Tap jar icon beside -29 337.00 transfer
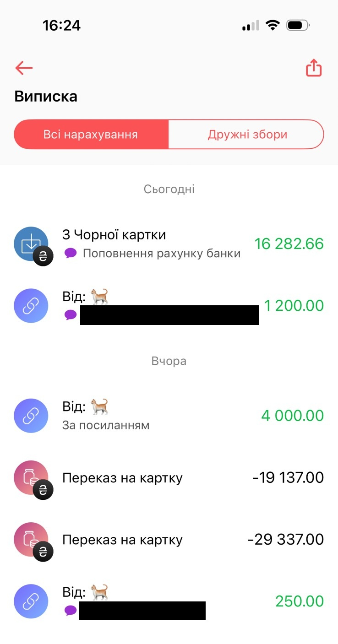The width and height of the screenshot is (338, 644). click(x=31, y=540)
